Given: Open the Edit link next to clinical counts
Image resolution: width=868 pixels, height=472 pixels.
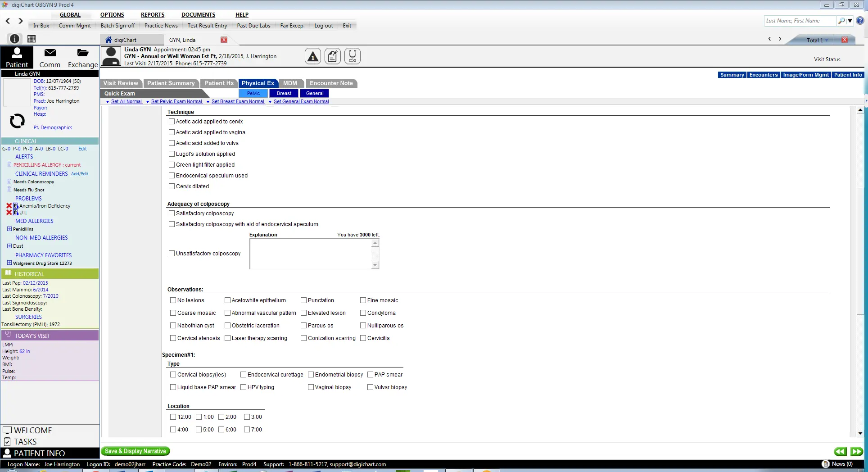Looking at the screenshot, I should pyautogui.click(x=82, y=148).
